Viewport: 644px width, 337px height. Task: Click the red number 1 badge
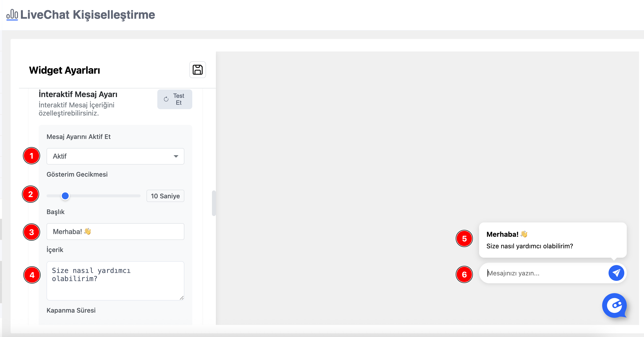tap(32, 156)
